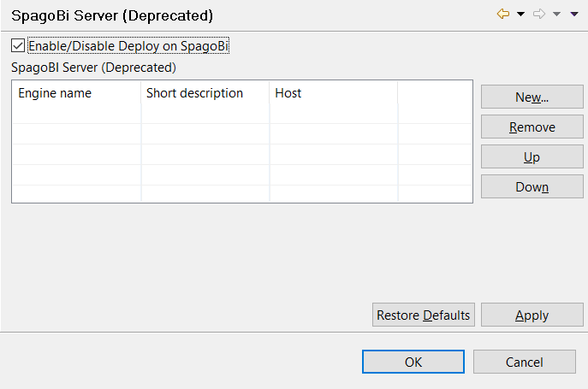Click the forward navigation arrow icon
Image resolution: width=588 pixels, height=389 pixels.
[x=539, y=15]
